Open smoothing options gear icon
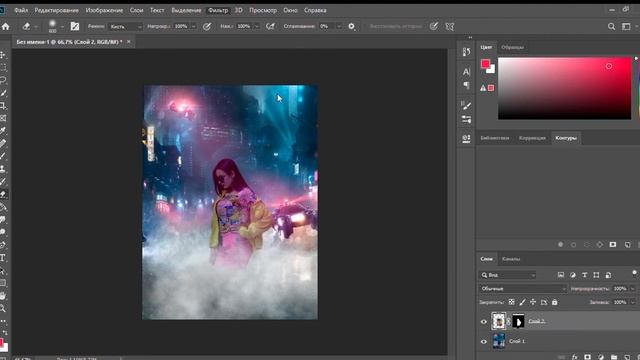Image resolution: width=640 pixels, height=360 pixels. coord(351,27)
